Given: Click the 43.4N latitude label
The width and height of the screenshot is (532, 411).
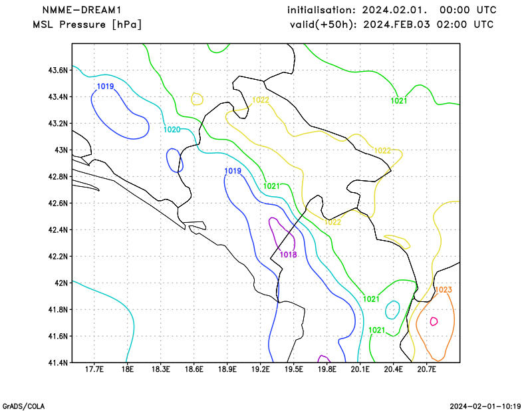Looking at the screenshot, I should point(58,97).
